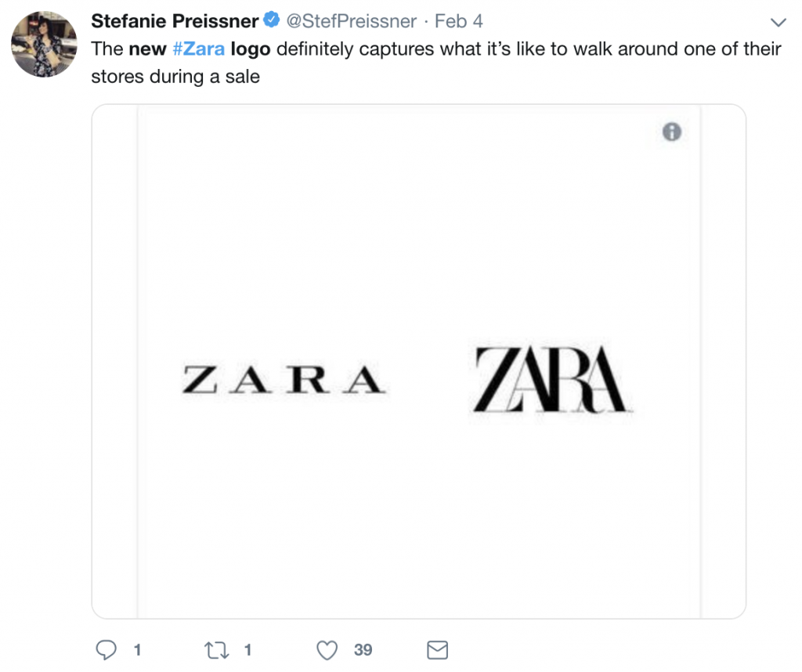Click the bold word "new" in tweet

tap(147, 49)
